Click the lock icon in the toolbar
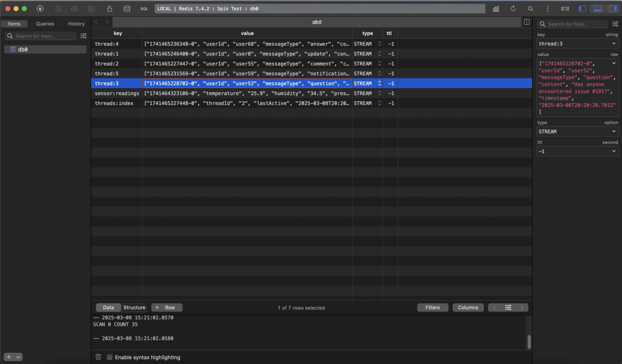 [x=109, y=8]
